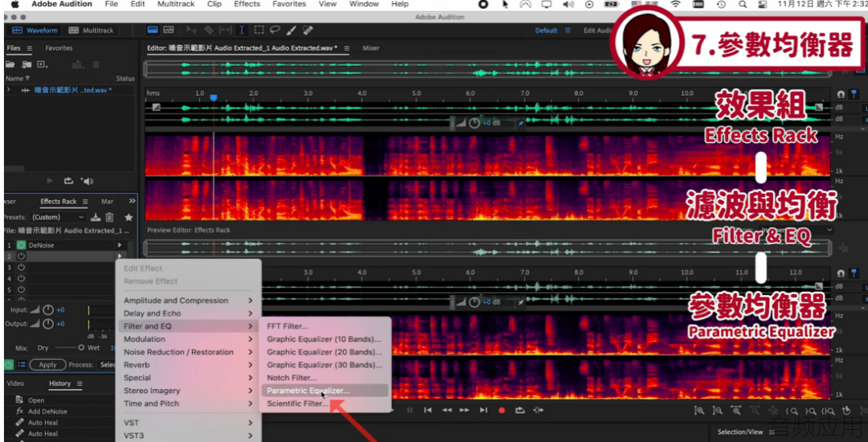The height and width of the screenshot is (442, 868).
Task: Open DeNoise slot arrow menu
Action: point(119,245)
